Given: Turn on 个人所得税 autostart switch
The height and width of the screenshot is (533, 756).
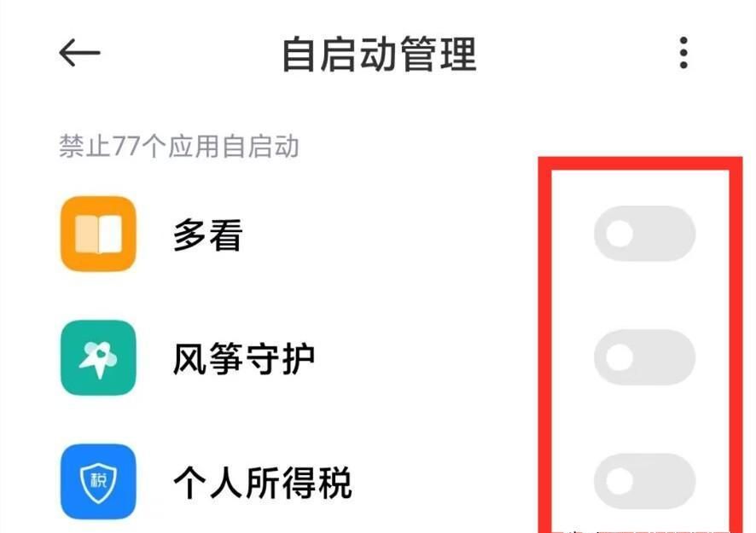Looking at the screenshot, I should click(x=644, y=482).
